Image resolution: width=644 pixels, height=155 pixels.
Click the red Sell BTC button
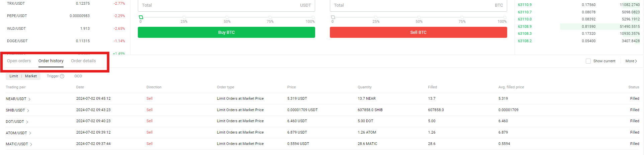point(419,32)
